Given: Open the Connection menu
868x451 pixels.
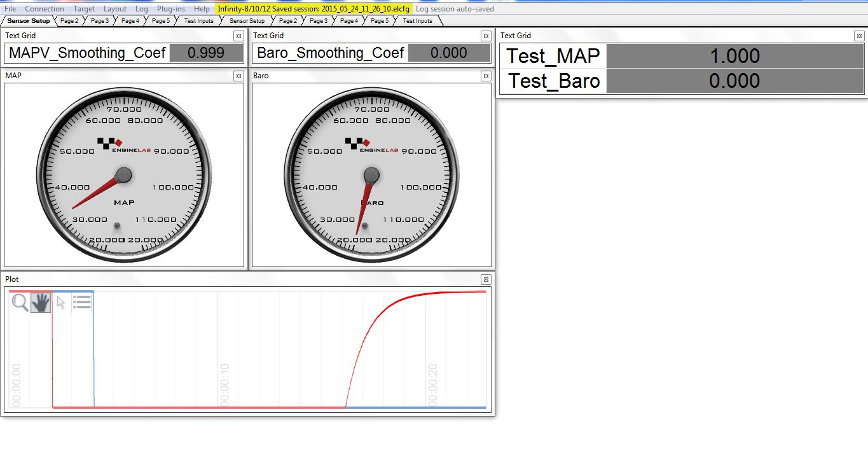Looking at the screenshot, I should coord(45,9).
